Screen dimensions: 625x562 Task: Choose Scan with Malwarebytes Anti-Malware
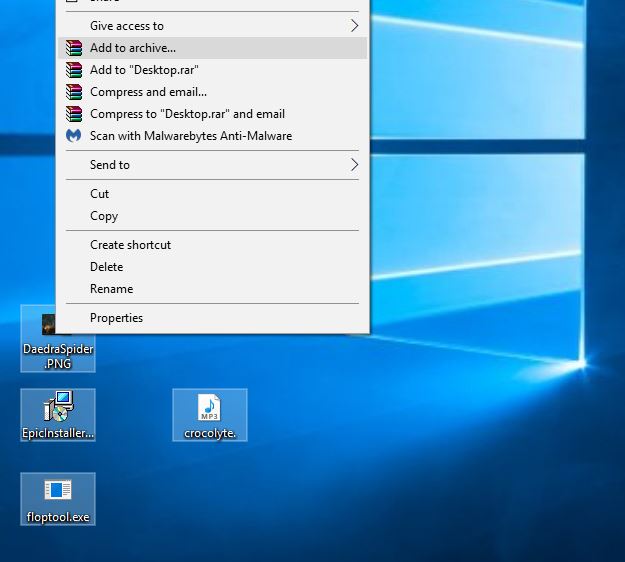tap(191, 136)
